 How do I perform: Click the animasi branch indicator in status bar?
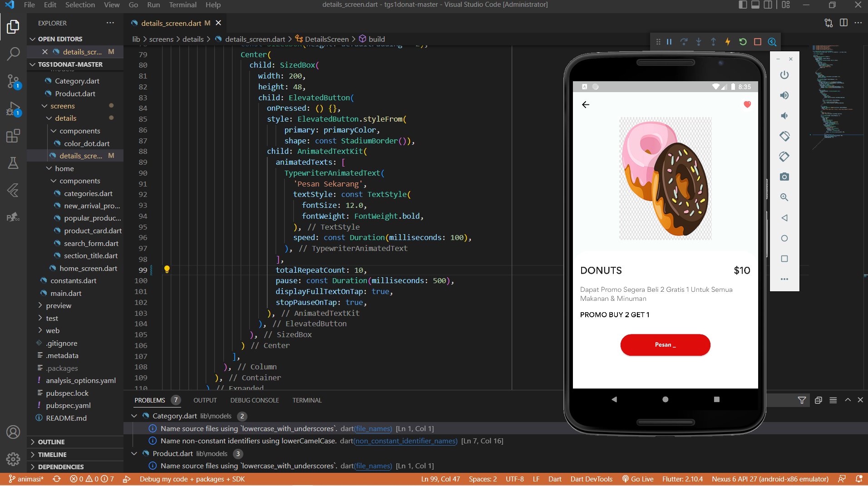click(x=26, y=479)
